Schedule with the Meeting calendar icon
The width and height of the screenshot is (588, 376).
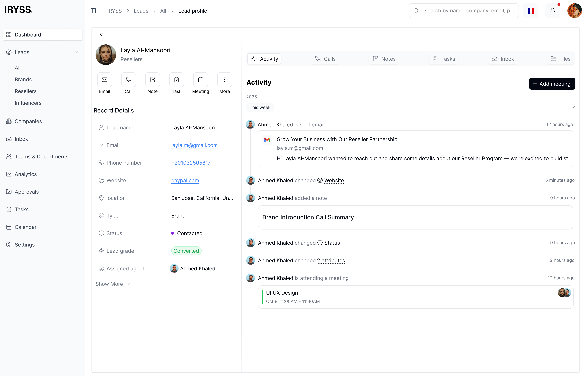201,80
